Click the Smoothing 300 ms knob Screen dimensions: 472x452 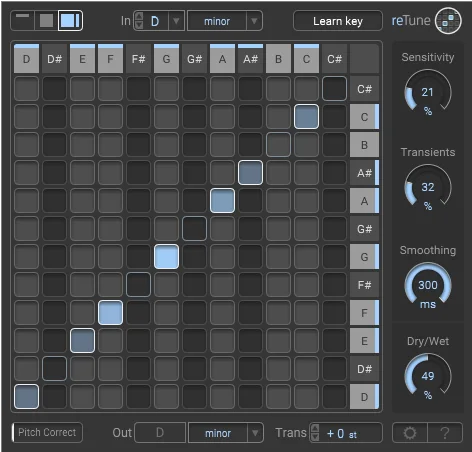click(428, 286)
